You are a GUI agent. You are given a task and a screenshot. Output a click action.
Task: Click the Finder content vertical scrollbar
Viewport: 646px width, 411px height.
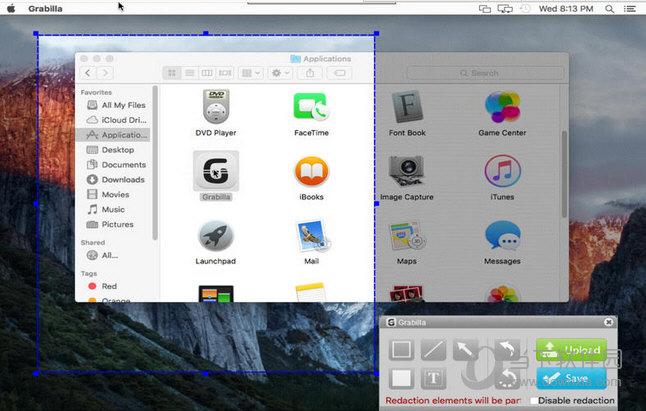[564, 174]
